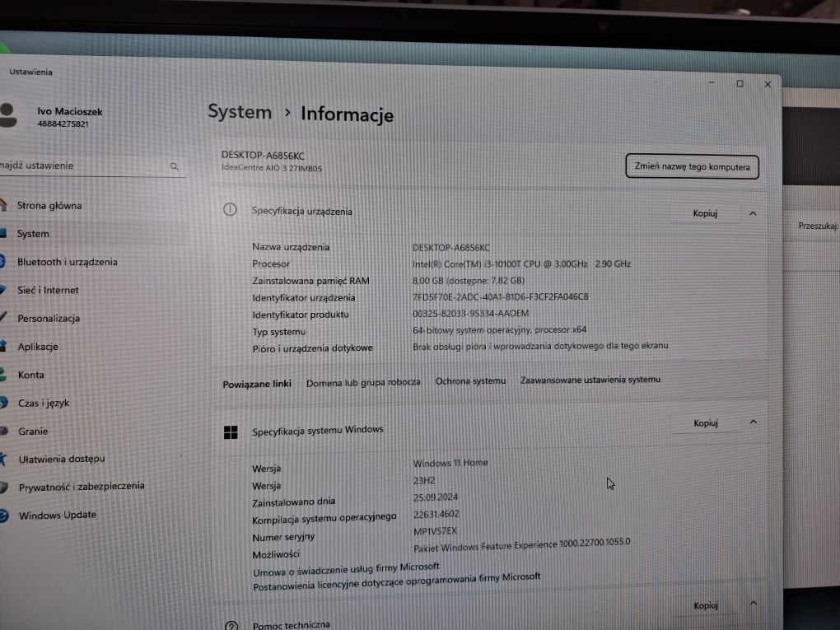Click Zmień nazwę tego komputera button
This screenshot has height=630, width=840.
click(692, 166)
